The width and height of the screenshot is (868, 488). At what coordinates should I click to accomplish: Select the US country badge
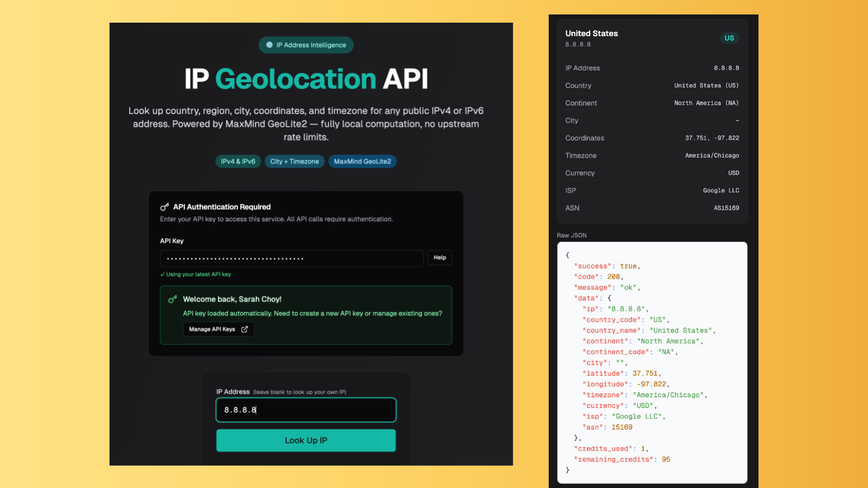pyautogui.click(x=729, y=38)
